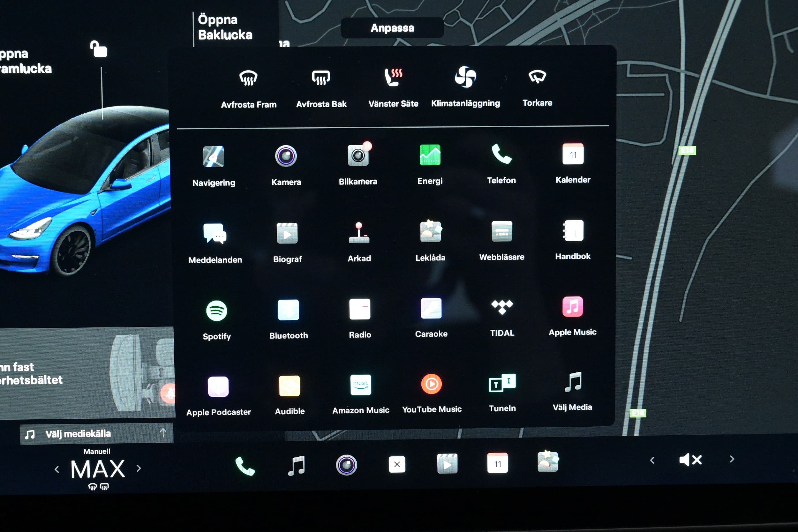
Task: Lower volume with left chevron
Action: coord(652,461)
